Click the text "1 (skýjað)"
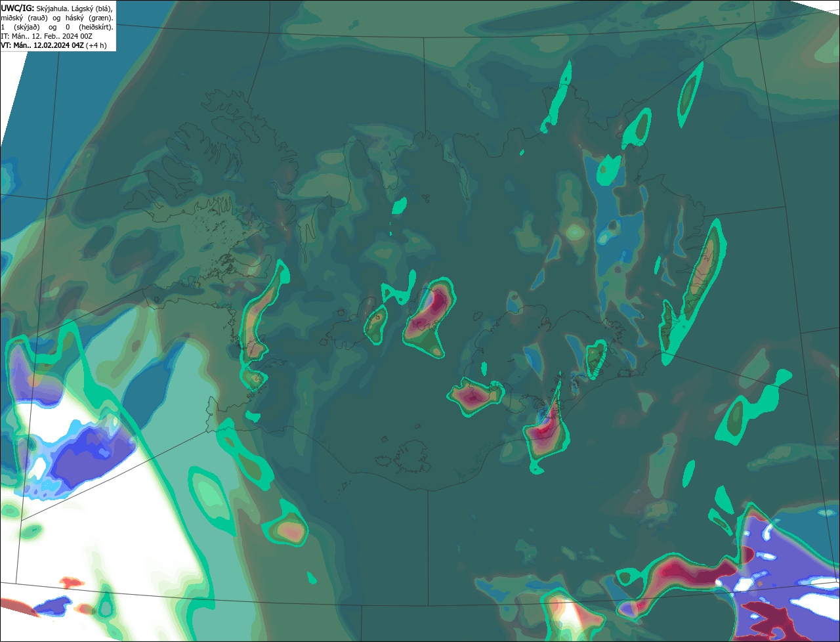Screen dimensions: 840x642 [x=20, y=28]
